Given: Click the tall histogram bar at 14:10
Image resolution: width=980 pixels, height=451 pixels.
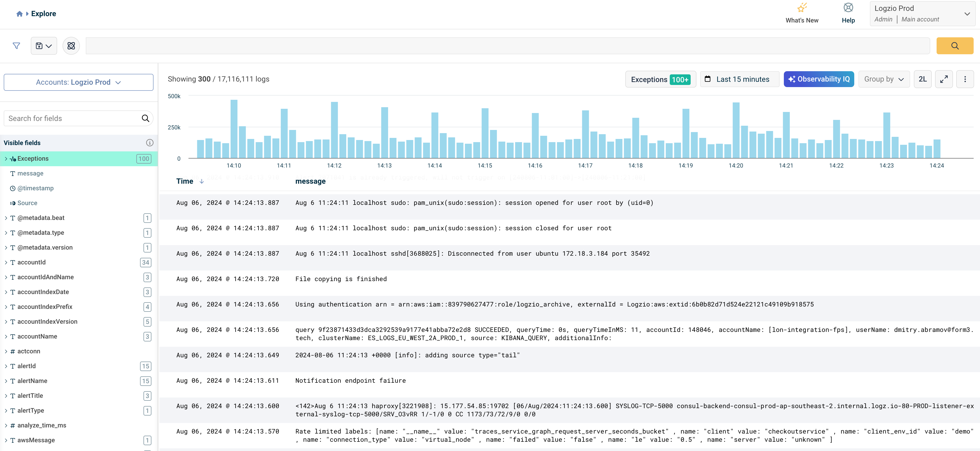Looking at the screenshot, I should 234,129.
